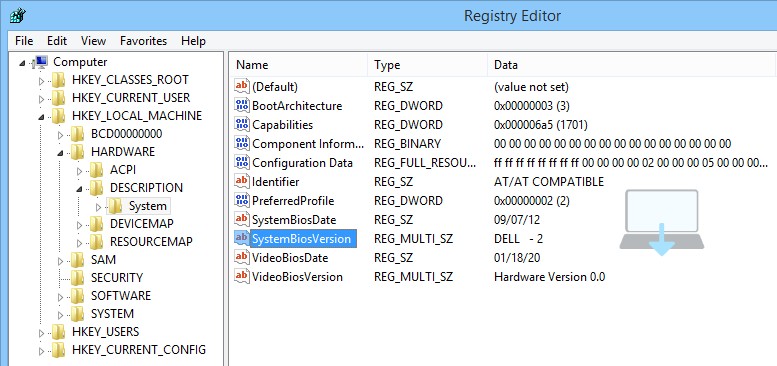Click the ACPI folder icon

click(96, 170)
